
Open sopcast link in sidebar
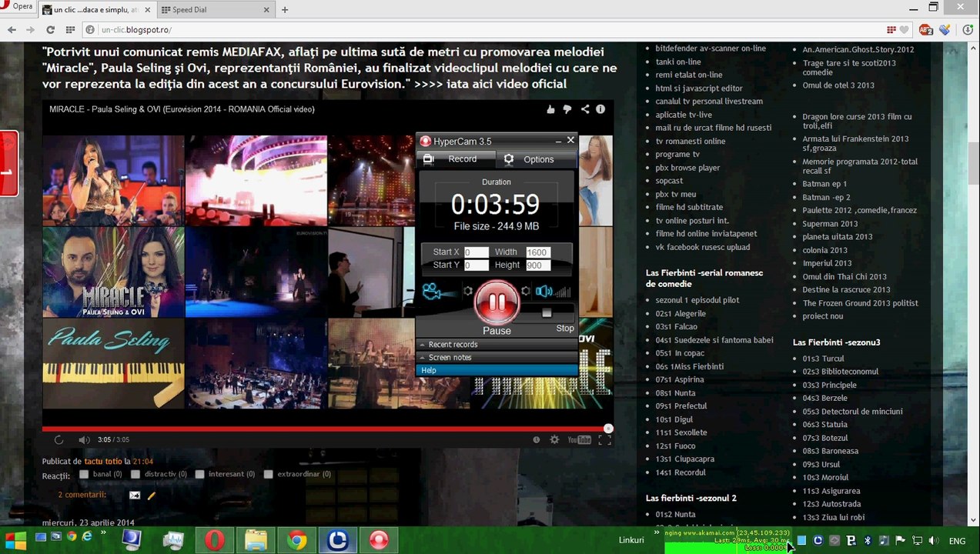[669, 181]
